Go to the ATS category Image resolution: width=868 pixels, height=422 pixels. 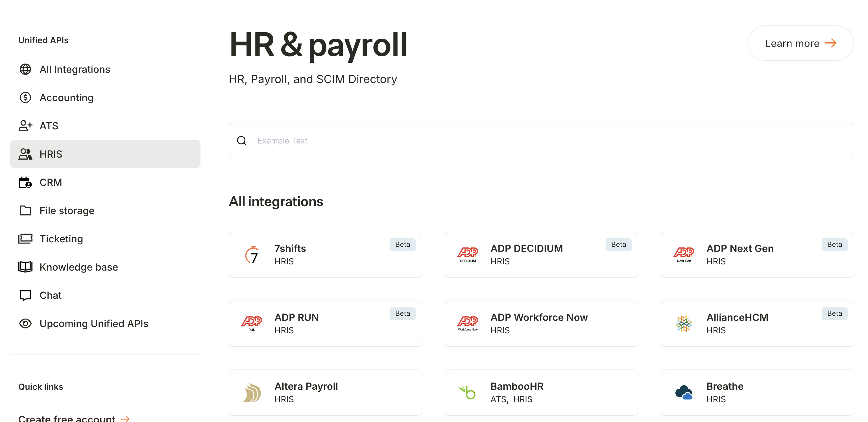pos(105,126)
